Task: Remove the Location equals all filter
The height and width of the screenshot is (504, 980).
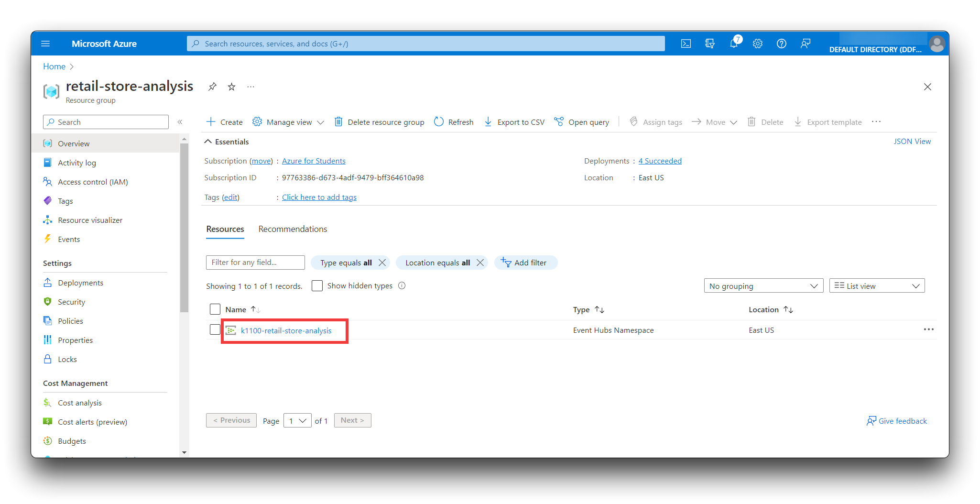Action: pos(480,263)
